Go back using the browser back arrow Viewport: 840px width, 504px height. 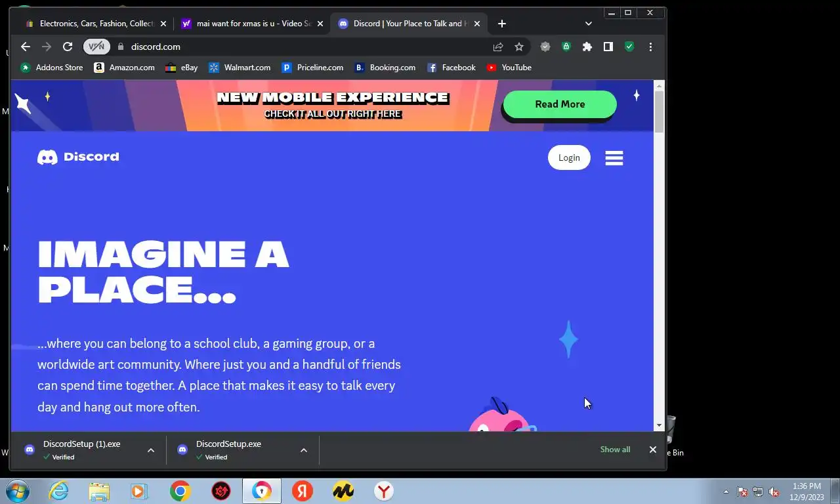pos(26,47)
